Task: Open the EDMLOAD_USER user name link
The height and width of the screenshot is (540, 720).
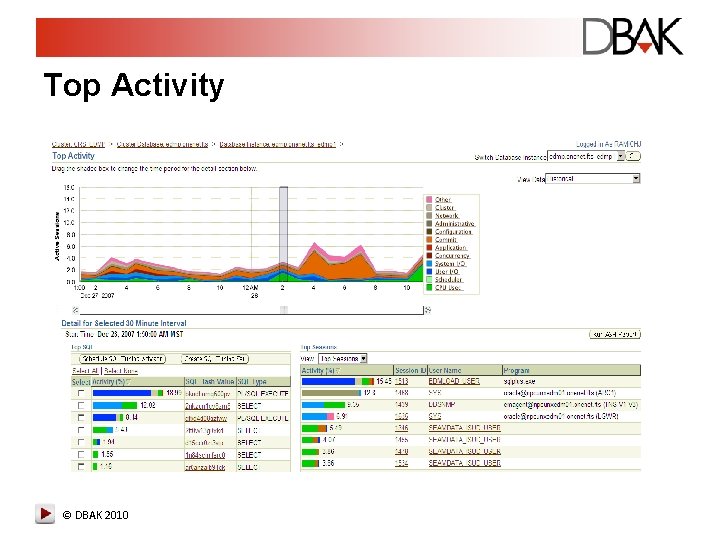Action: (454, 382)
